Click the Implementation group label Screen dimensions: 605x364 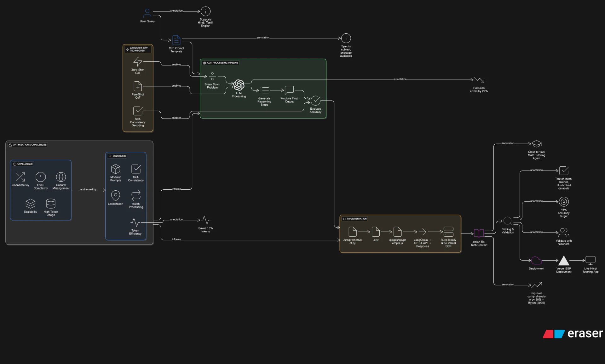pos(354,219)
